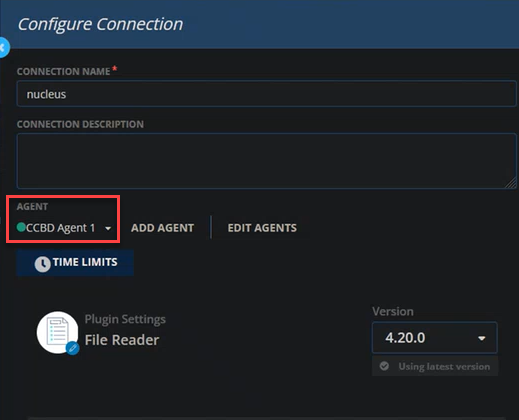Open the Version 4.20.0 dropdown
Image resolution: width=519 pixels, height=420 pixels.
tap(435, 338)
